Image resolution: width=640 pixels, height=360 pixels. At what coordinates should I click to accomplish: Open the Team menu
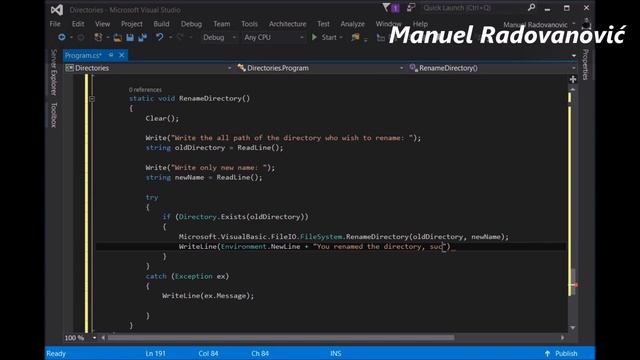tap(222, 24)
